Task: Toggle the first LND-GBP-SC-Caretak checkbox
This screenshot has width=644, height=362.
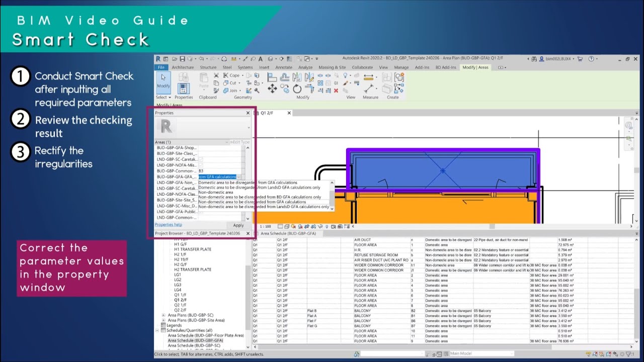Action: click(x=201, y=159)
